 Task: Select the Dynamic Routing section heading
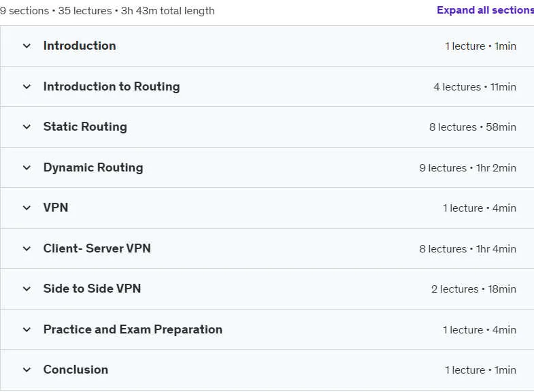[93, 167]
